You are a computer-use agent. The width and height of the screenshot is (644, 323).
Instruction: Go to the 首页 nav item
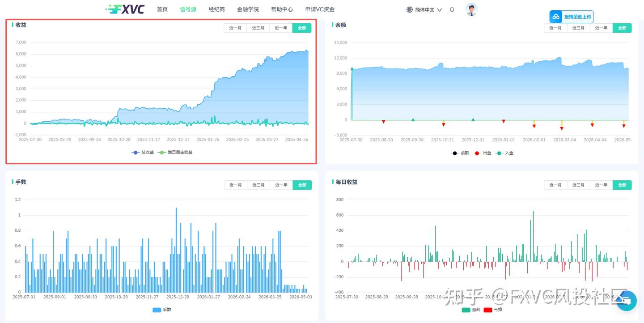(162, 9)
